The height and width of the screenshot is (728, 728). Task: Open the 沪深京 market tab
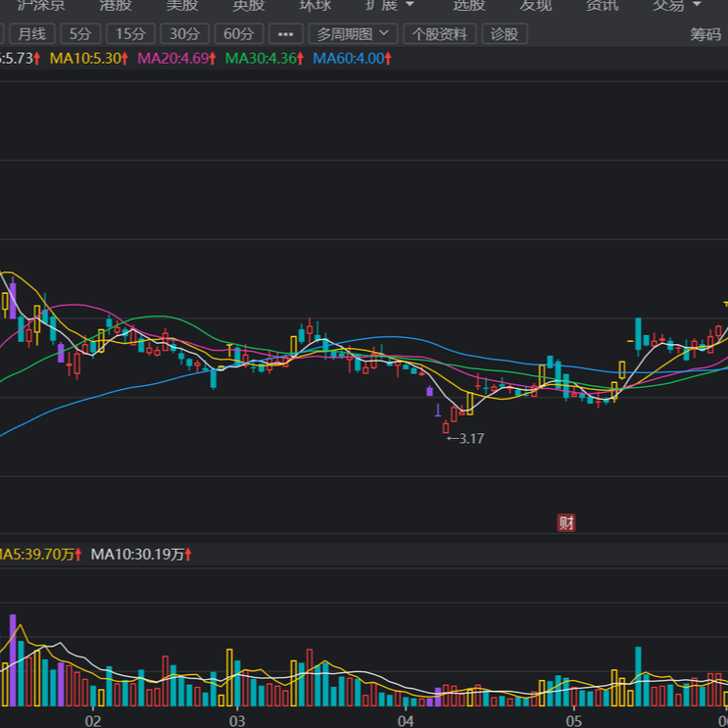coord(41,5)
